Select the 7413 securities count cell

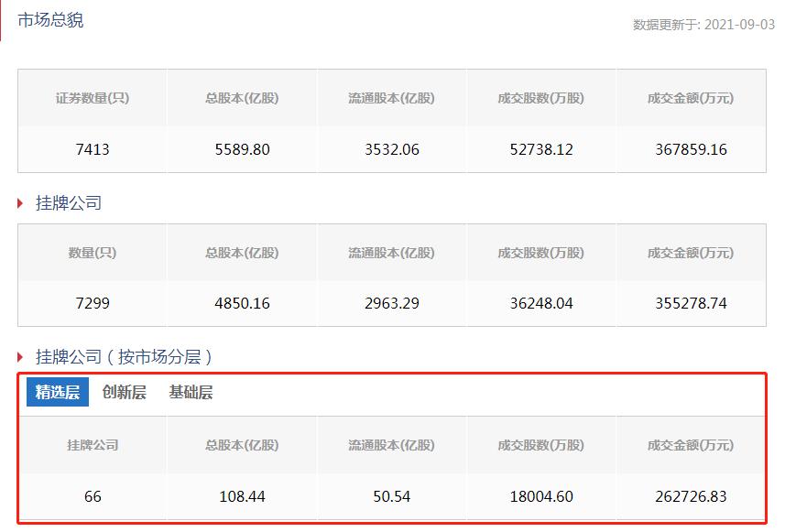tap(93, 149)
